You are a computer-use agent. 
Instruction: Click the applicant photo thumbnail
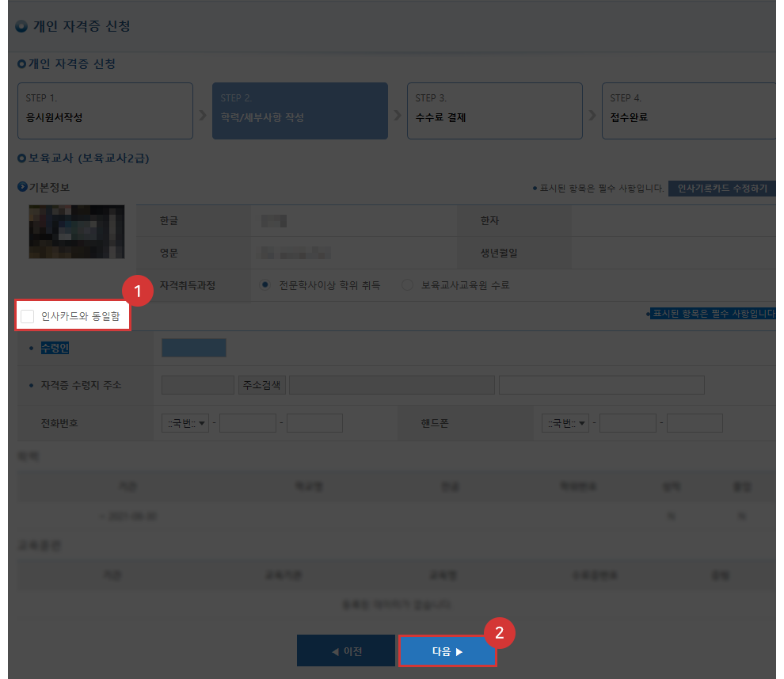(76, 231)
